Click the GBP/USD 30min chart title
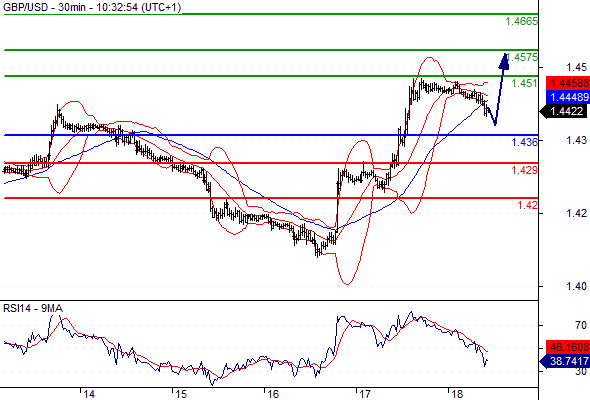The height and width of the screenshot is (400, 590). (92, 7)
